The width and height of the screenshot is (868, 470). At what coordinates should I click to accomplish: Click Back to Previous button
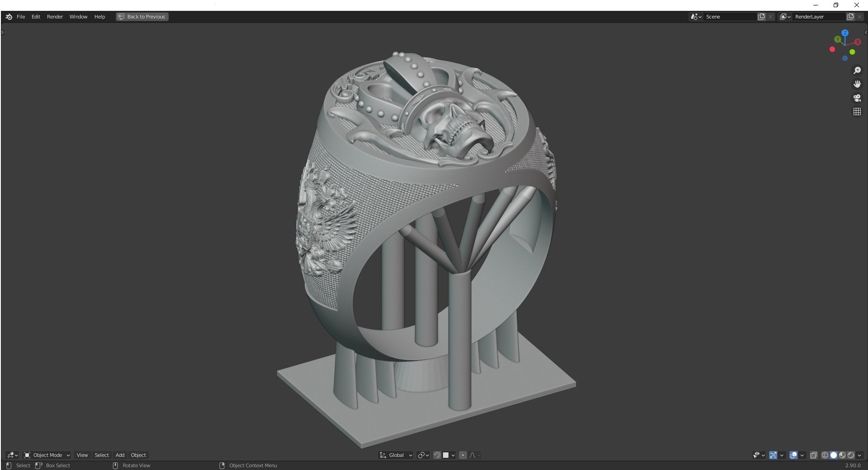(x=142, y=17)
